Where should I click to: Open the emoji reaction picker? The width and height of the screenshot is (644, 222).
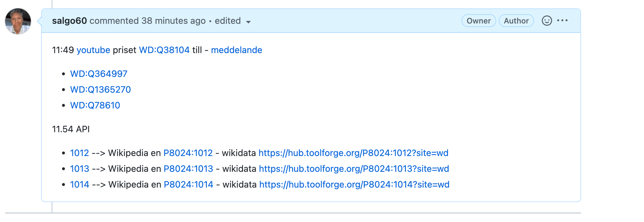[x=547, y=21]
